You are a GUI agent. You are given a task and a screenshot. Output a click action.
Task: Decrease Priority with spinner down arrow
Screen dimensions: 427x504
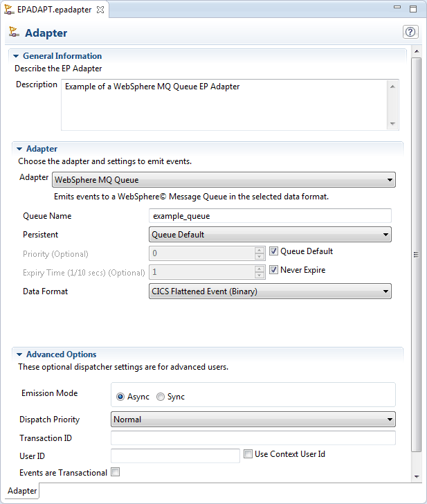point(260,256)
